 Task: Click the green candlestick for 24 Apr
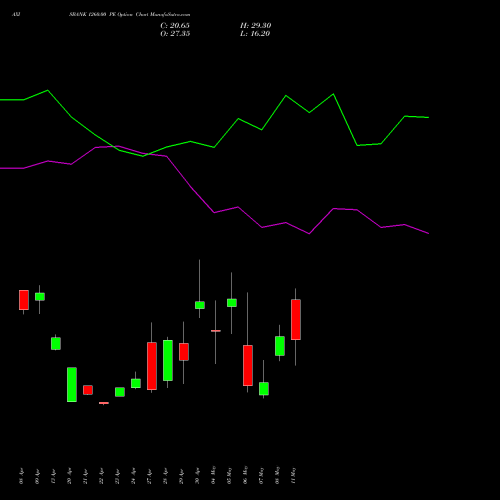(136, 383)
